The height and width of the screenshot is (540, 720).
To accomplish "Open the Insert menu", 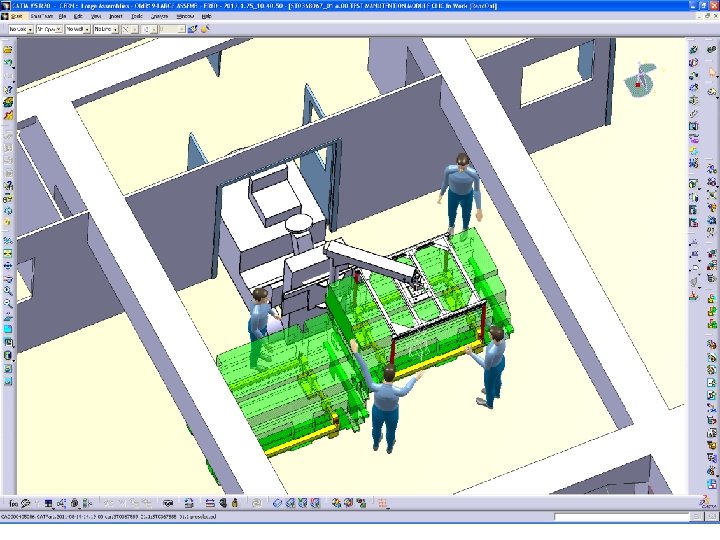I will pos(116,16).
